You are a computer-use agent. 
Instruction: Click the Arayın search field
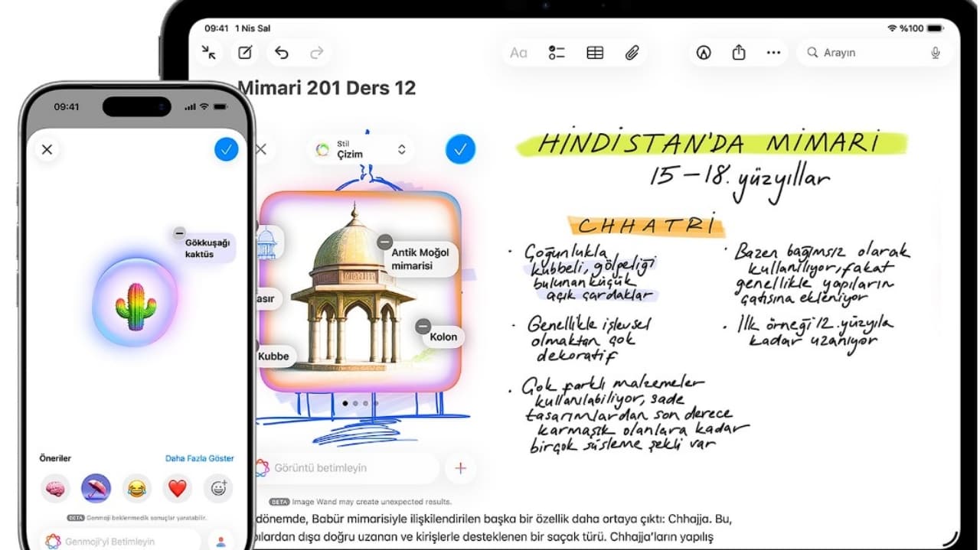pyautogui.click(x=874, y=53)
